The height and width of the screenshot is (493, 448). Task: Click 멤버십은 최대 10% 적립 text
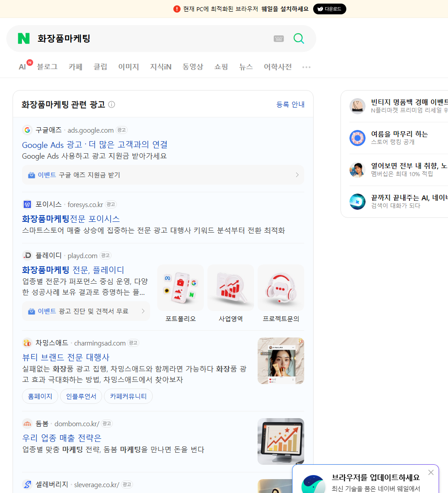click(402, 174)
